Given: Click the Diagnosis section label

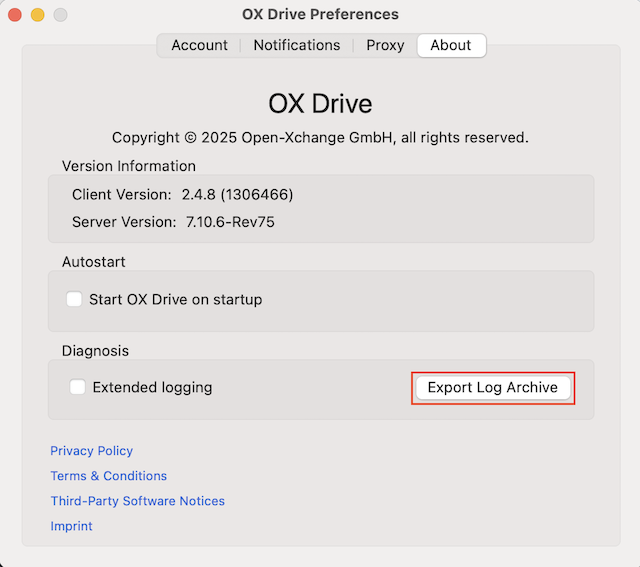Looking at the screenshot, I should tap(95, 351).
